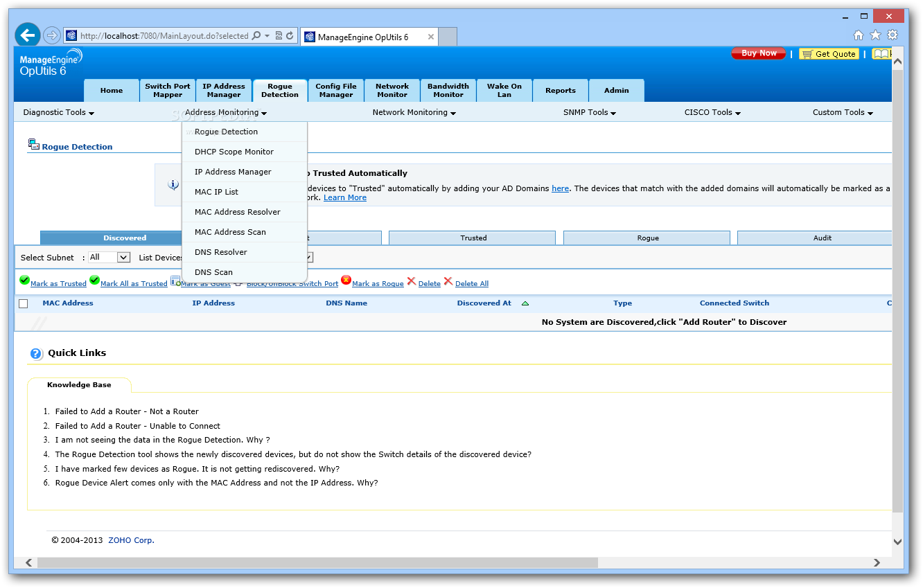Click the info icon in the notice box
This screenshot has height=588, width=923.
173,184
